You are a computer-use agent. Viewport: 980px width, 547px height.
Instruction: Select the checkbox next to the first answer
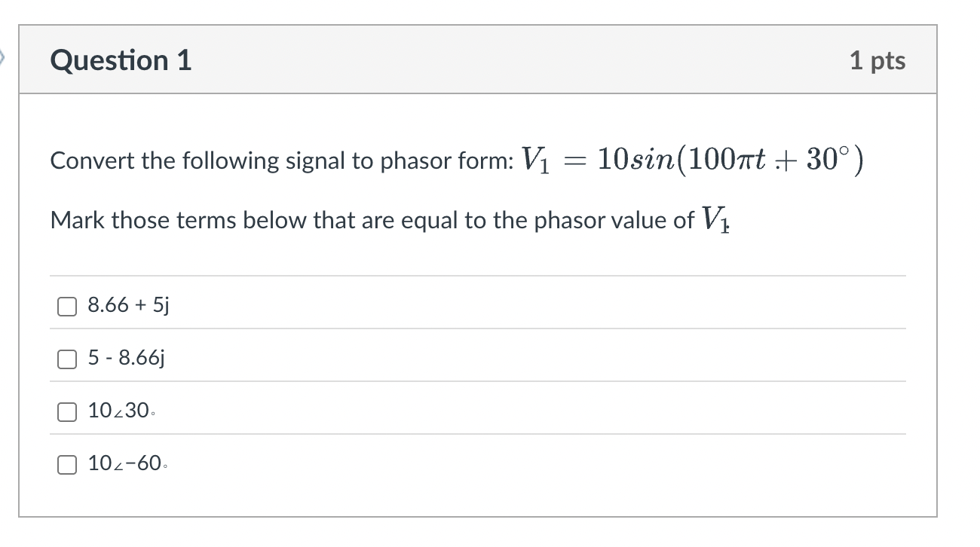coord(66,305)
